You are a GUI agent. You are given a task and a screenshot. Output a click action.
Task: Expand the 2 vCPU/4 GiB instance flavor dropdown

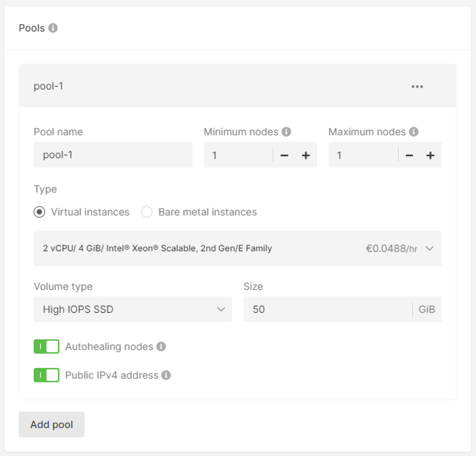pos(237,248)
